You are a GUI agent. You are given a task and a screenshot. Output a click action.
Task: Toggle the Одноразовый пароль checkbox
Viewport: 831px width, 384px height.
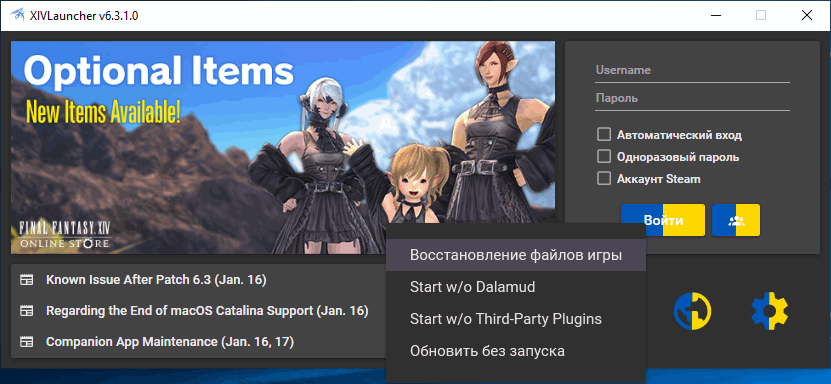coord(604,157)
